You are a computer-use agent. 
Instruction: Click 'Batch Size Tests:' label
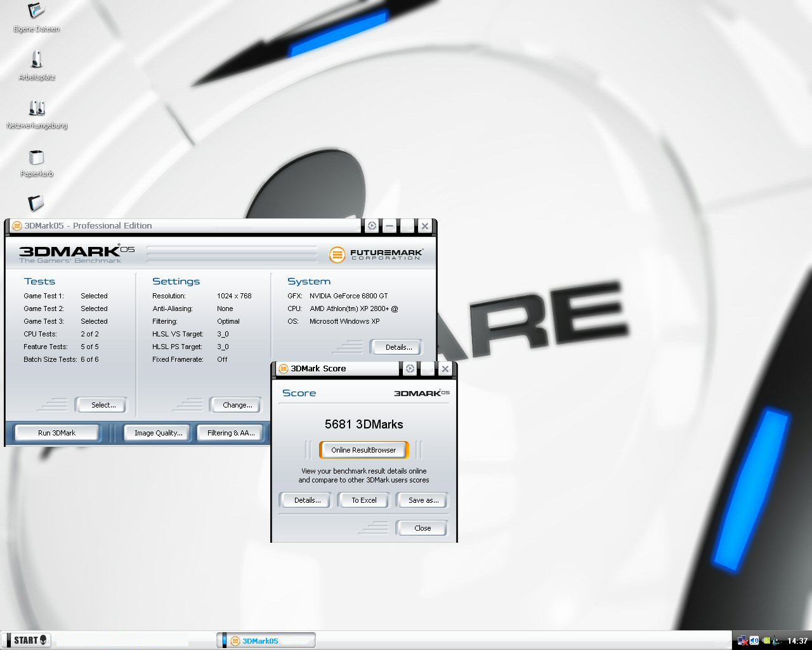click(50, 359)
